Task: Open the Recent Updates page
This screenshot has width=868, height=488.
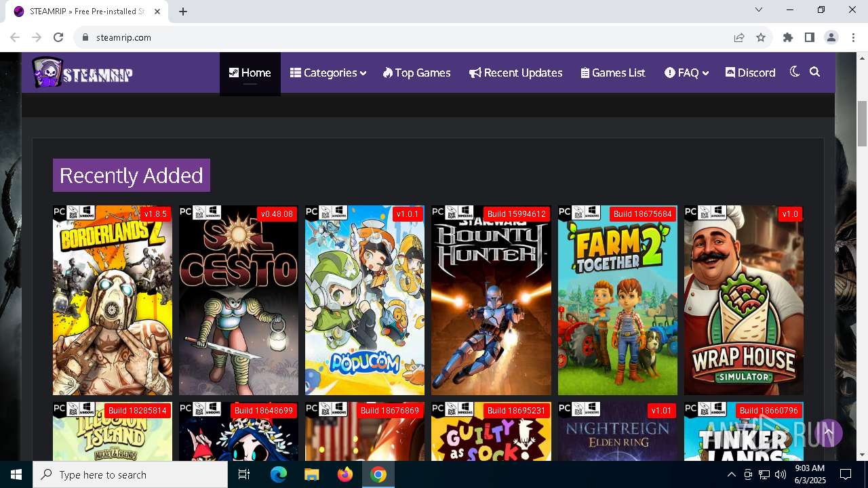Action: point(515,73)
